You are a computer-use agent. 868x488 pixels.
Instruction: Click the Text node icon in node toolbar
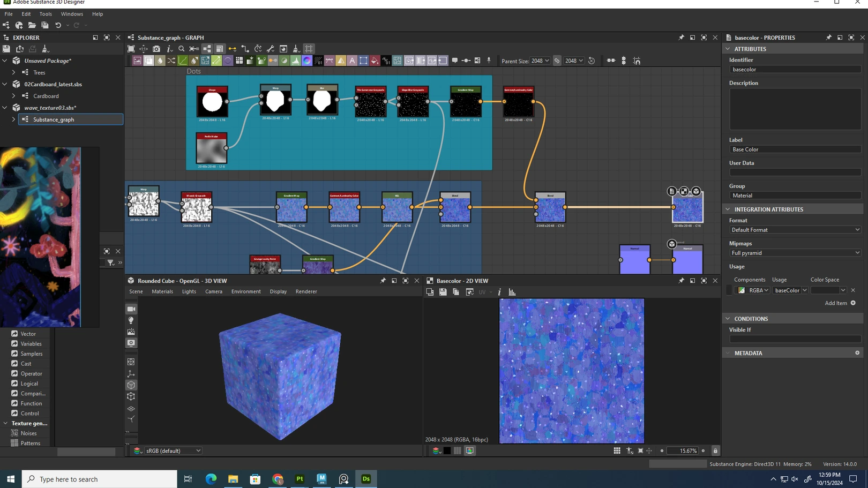pos(352,61)
